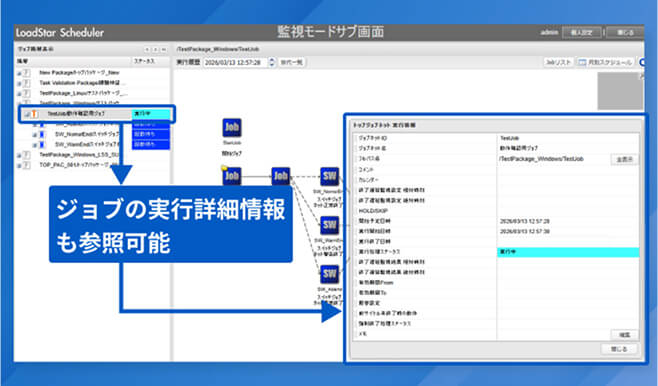Click the admin user name in the header
Screen dimensions: 658x386
coord(549,32)
